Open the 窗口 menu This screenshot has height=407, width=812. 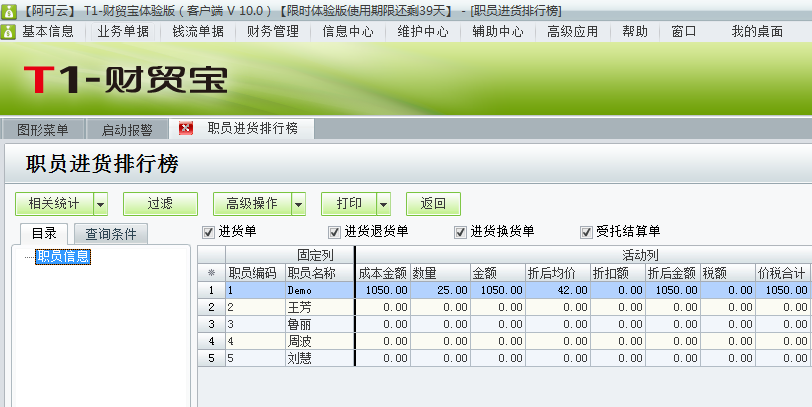684,32
